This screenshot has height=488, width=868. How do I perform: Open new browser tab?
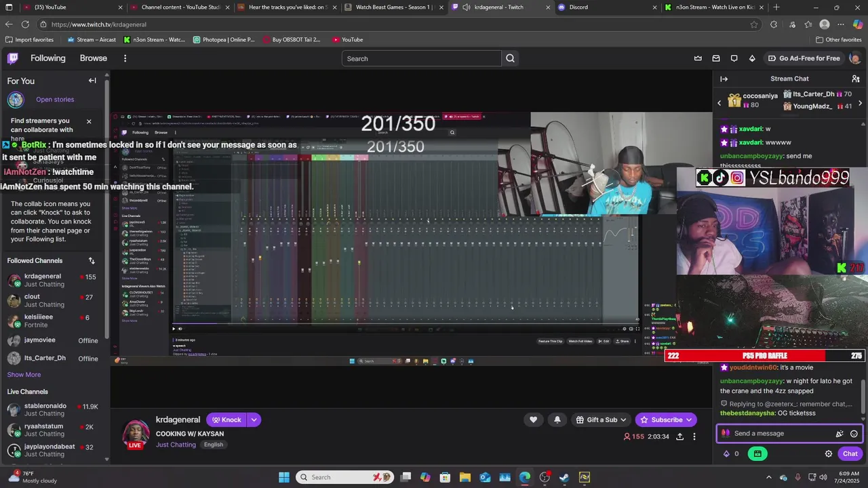[x=776, y=7]
